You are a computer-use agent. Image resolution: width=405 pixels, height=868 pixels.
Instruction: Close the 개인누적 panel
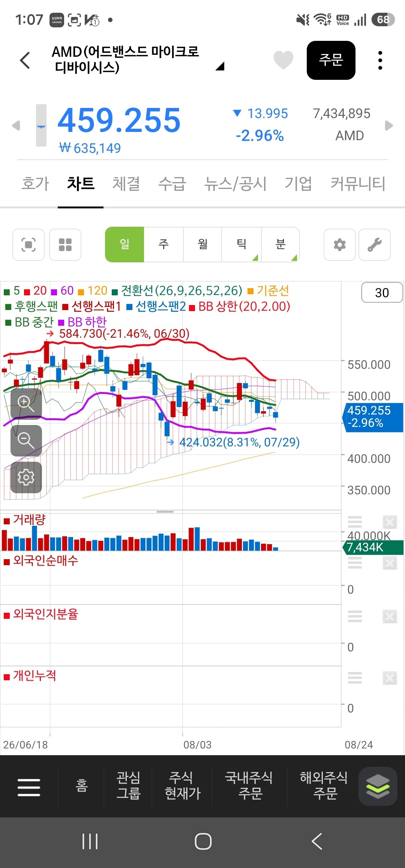[x=390, y=678]
